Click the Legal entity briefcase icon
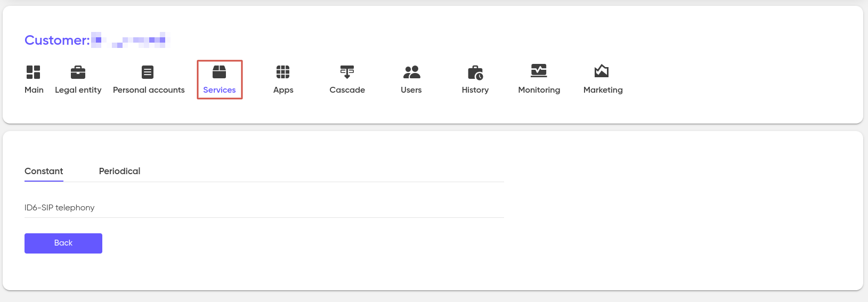Image resolution: width=868 pixels, height=302 pixels. click(x=78, y=72)
